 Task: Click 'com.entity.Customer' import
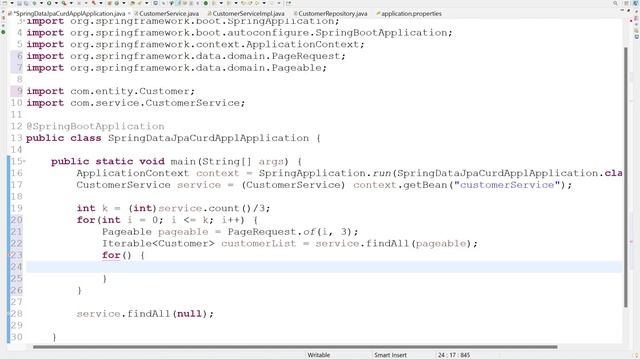(x=129, y=91)
